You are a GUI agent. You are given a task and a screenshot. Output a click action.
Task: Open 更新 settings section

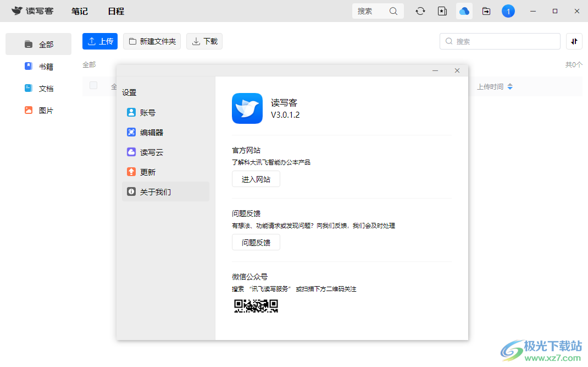click(x=165, y=172)
